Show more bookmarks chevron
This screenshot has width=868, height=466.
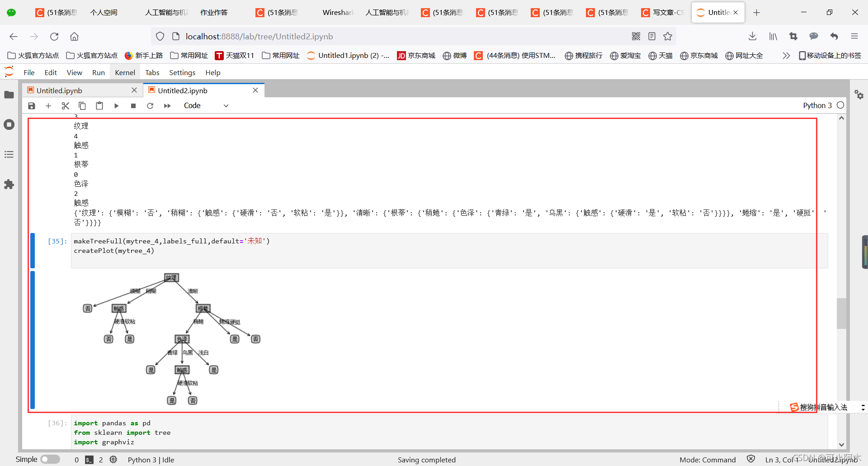click(x=786, y=56)
